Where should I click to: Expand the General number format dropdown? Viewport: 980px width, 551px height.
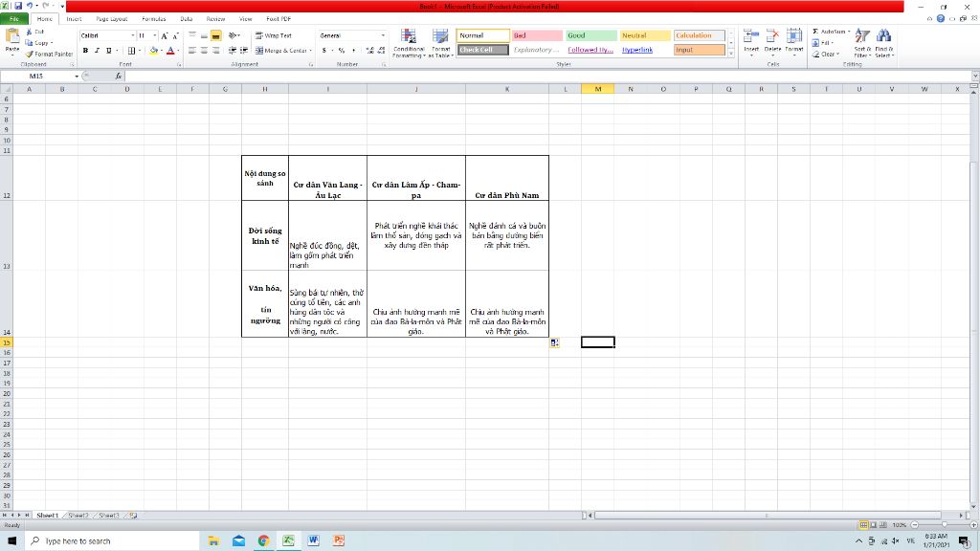pyautogui.click(x=383, y=35)
